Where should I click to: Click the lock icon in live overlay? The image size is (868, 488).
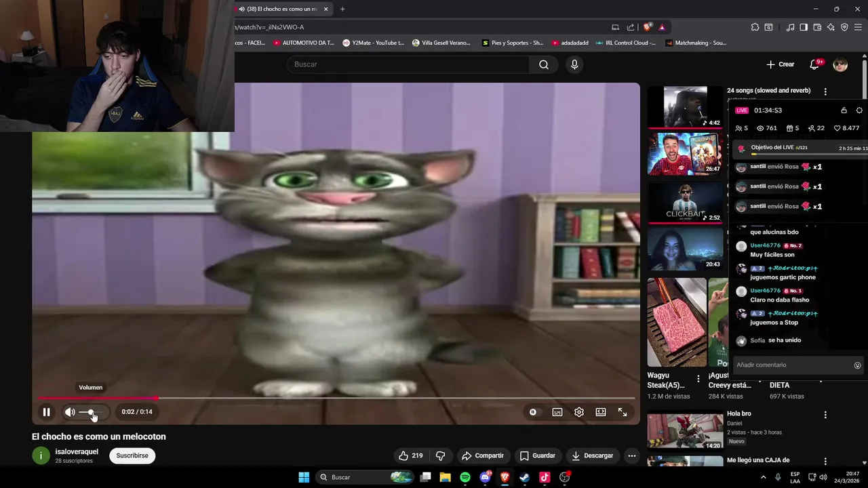pyautogui.click(x=844, y=110)
